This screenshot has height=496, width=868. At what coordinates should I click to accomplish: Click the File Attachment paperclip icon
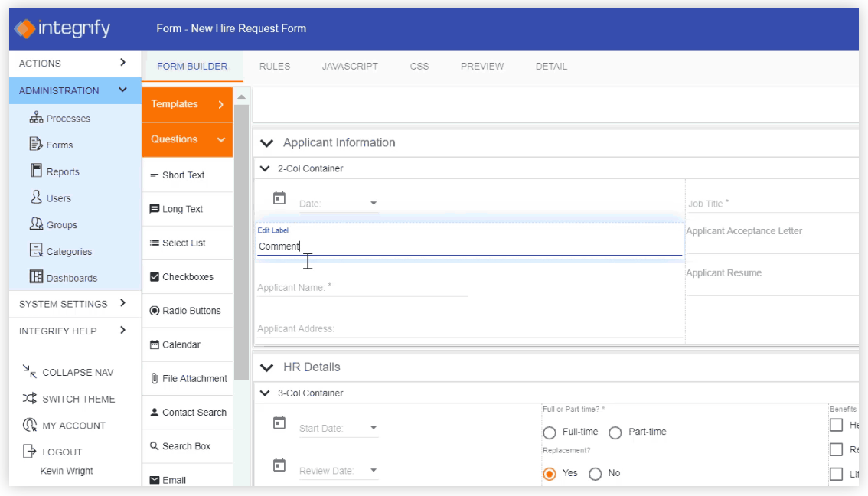coord(155,378)
